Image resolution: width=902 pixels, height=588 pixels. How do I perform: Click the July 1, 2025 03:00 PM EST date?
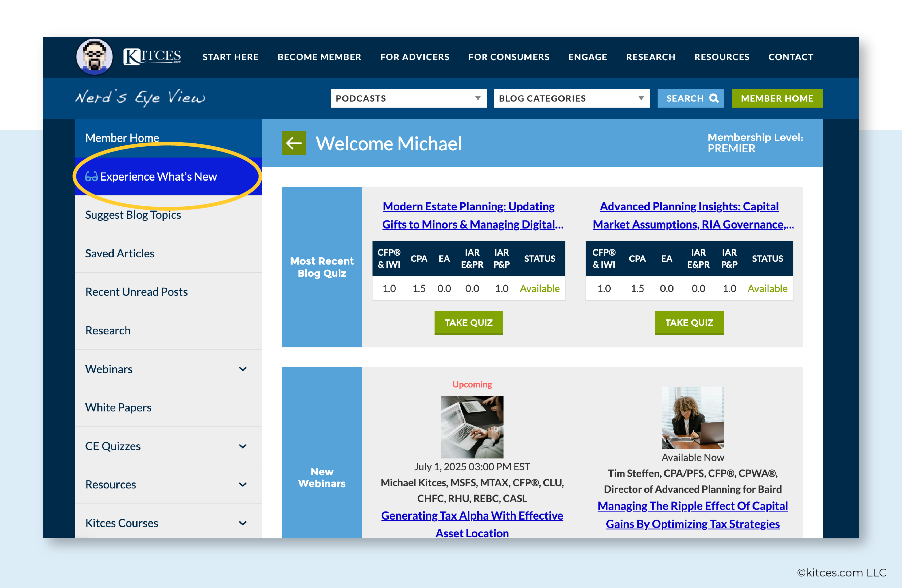coord(472,467)
